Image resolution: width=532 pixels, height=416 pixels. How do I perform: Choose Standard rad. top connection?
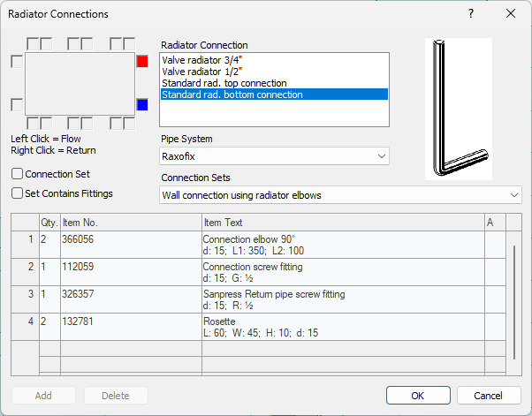point(274,83)
